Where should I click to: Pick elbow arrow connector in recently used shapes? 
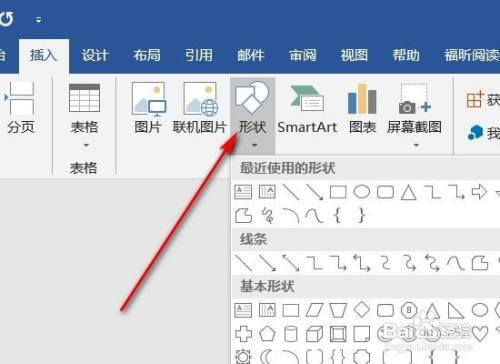pos(456,192)
